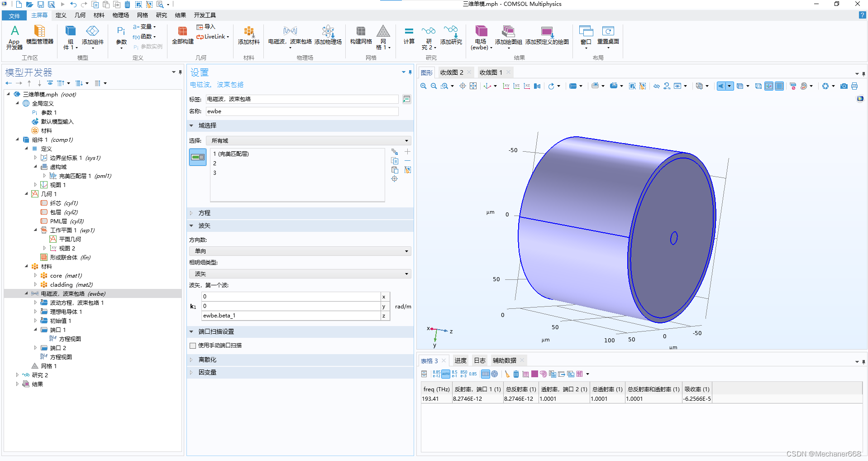Click the LiveLink button
Screen dimensions: 868x461
(213, 37)
